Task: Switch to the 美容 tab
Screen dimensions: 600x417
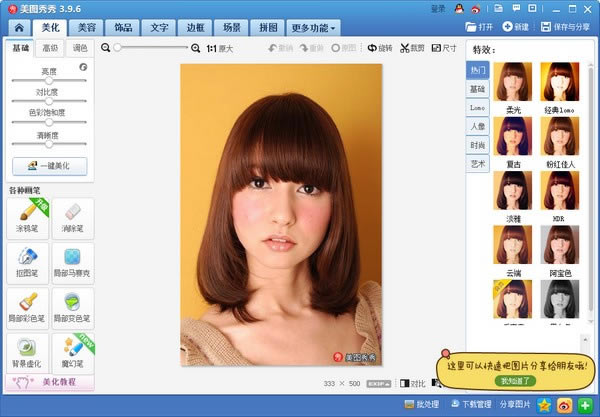Action: (87, 27)
